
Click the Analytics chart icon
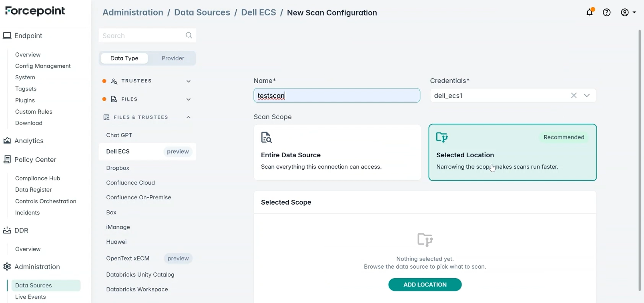7,140
